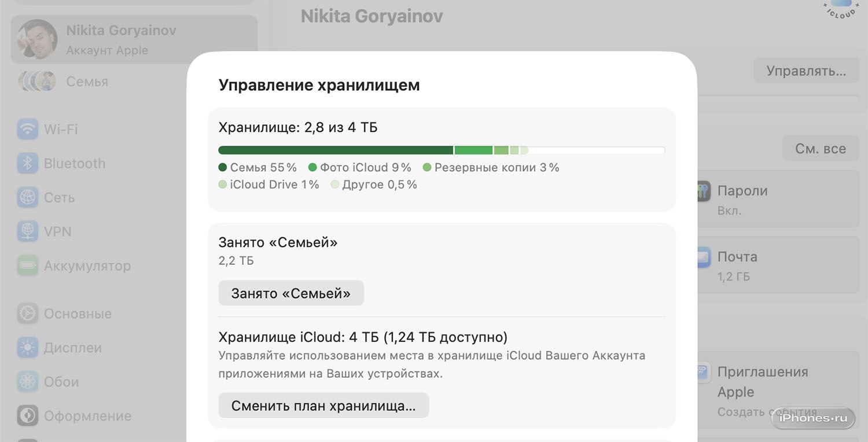Open the Дисплеи sun icon

coord(27,348)
